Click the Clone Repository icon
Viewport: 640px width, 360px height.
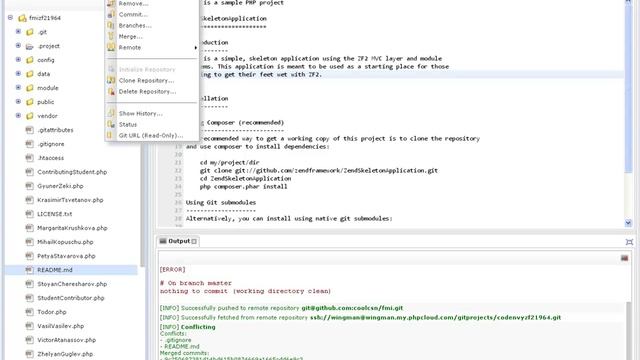[111, 80]
